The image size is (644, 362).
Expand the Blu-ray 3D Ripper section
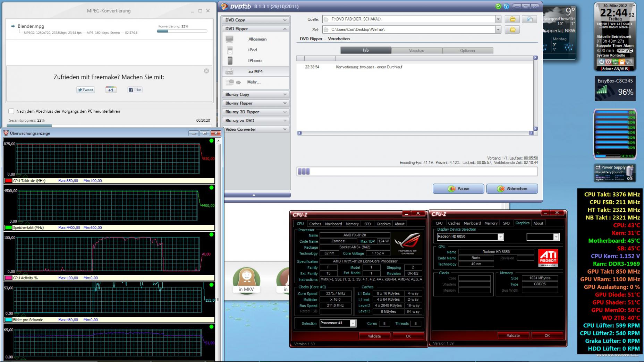255,112
